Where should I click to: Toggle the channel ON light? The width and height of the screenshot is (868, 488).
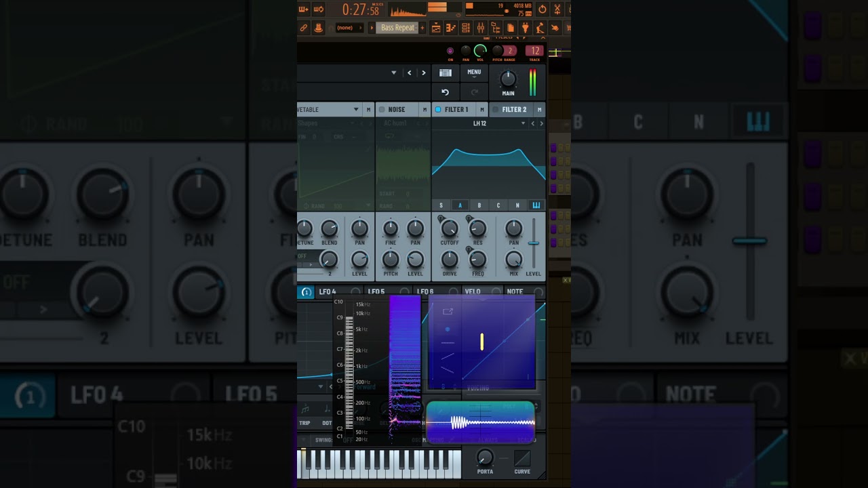point(450,51)
